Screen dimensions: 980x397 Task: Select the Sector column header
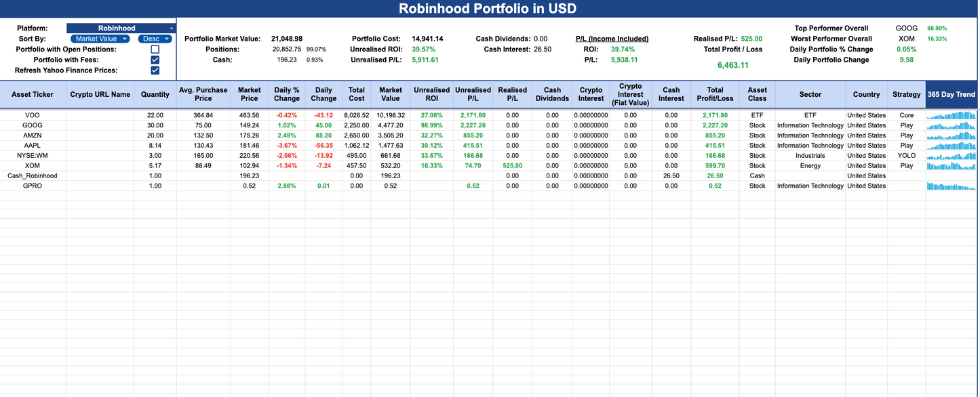(x=810, y=94)
